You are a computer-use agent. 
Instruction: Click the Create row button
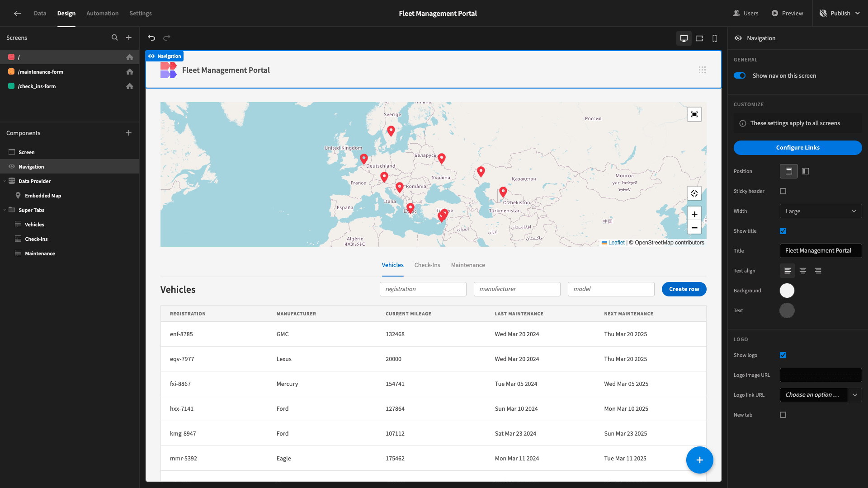[684, 289]
